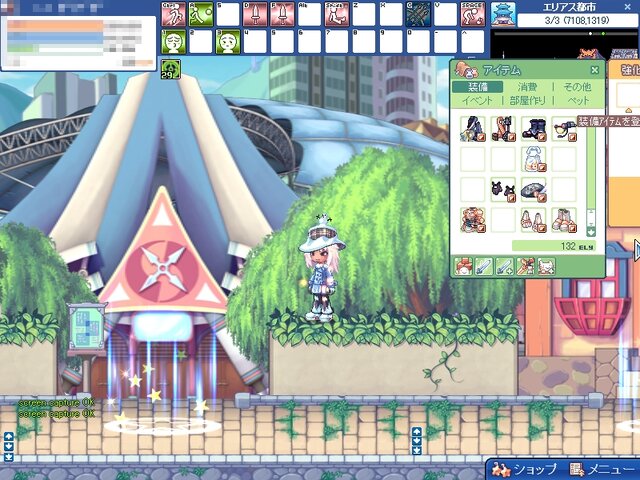This screenshot has height=480, width=640.
Task: Play the worried-face emote in slot 3
Action: pyautogui.click(x=228, y=42)
